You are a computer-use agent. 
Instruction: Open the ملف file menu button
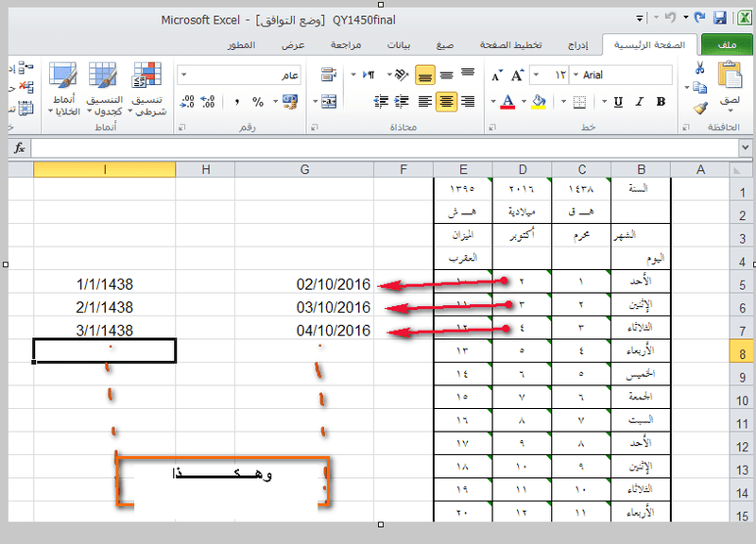(728, 44)
